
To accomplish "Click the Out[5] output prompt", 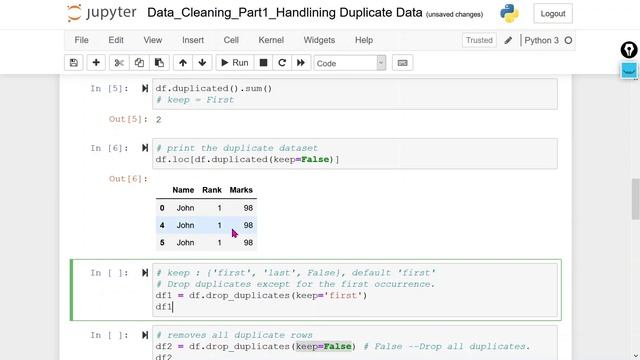I will 128,119.
